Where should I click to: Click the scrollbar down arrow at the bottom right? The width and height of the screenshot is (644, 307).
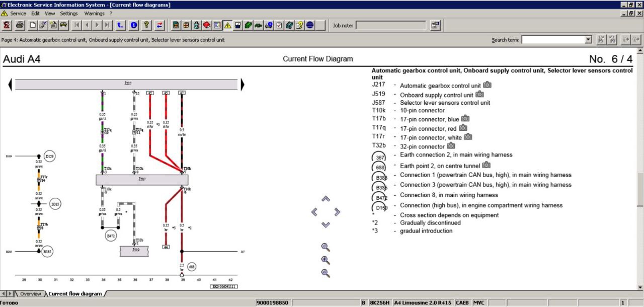[640, 287]
